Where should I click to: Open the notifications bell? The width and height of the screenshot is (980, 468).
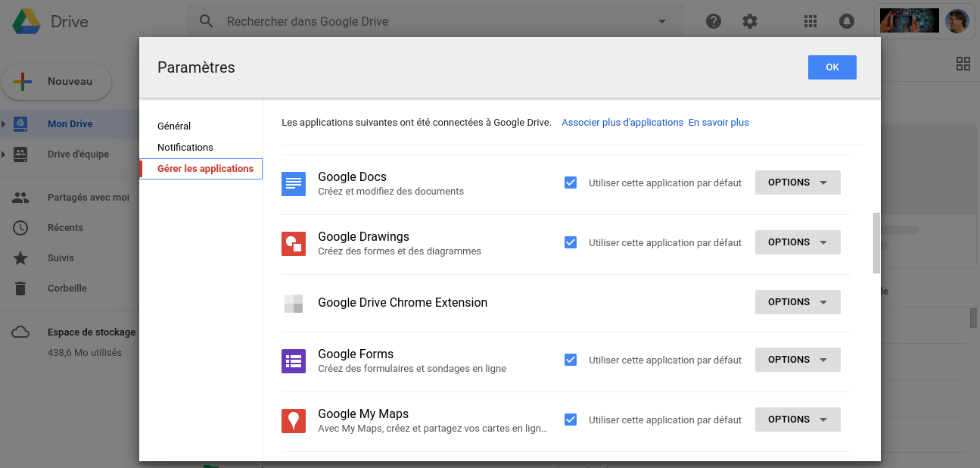(x=846, y=21)
